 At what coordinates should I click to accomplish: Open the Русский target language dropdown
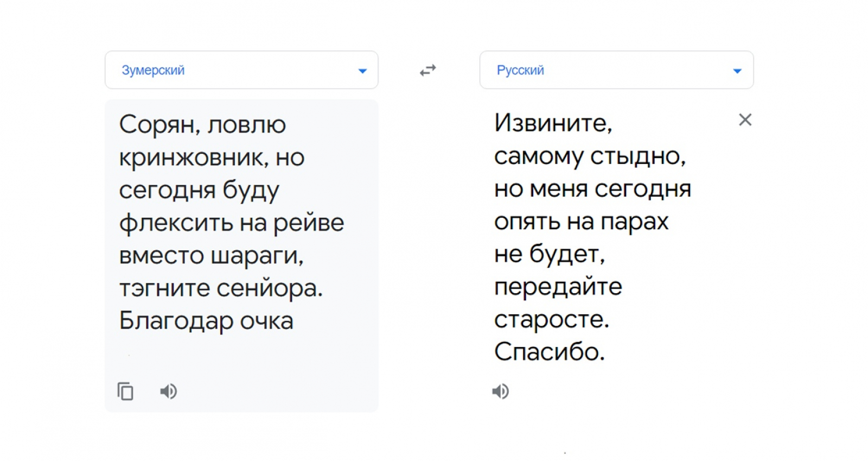coord(616,70)
